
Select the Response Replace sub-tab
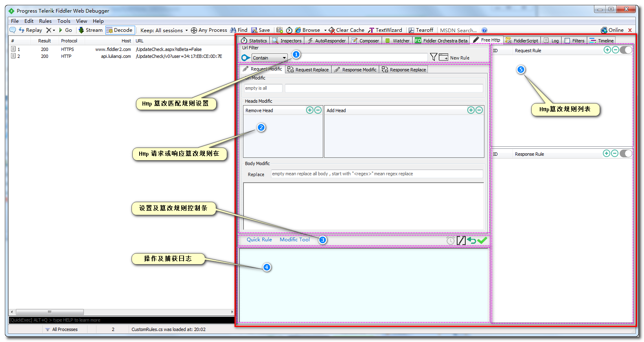(404, 70)
